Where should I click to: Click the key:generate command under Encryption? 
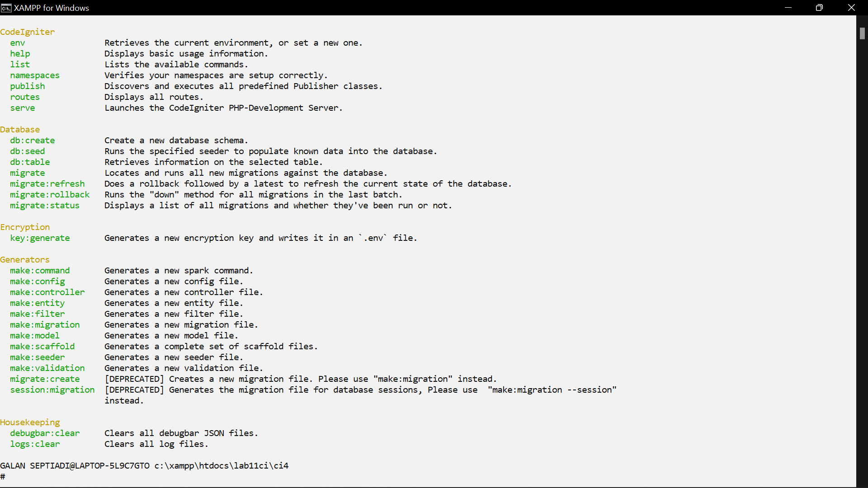(x=40, y=238)
